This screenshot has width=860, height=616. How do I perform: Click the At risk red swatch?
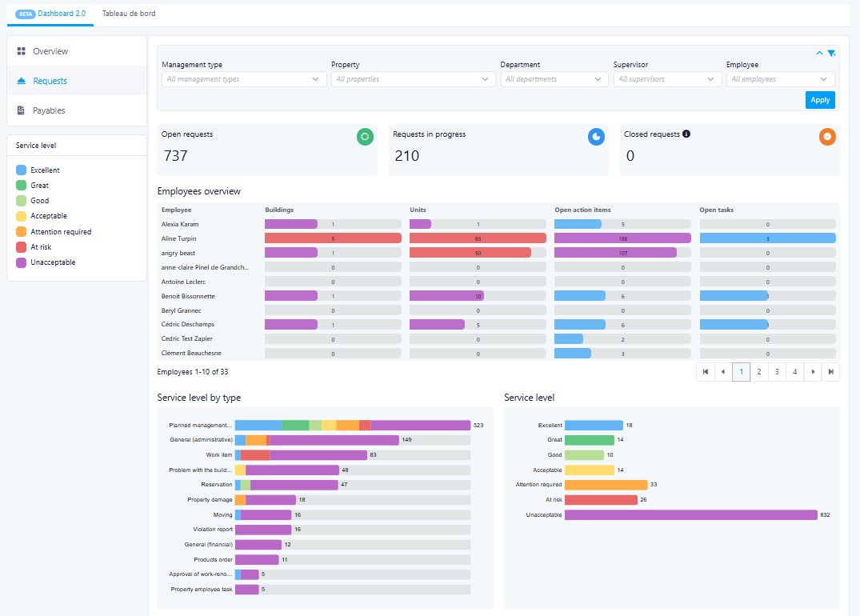click(22, 247)
